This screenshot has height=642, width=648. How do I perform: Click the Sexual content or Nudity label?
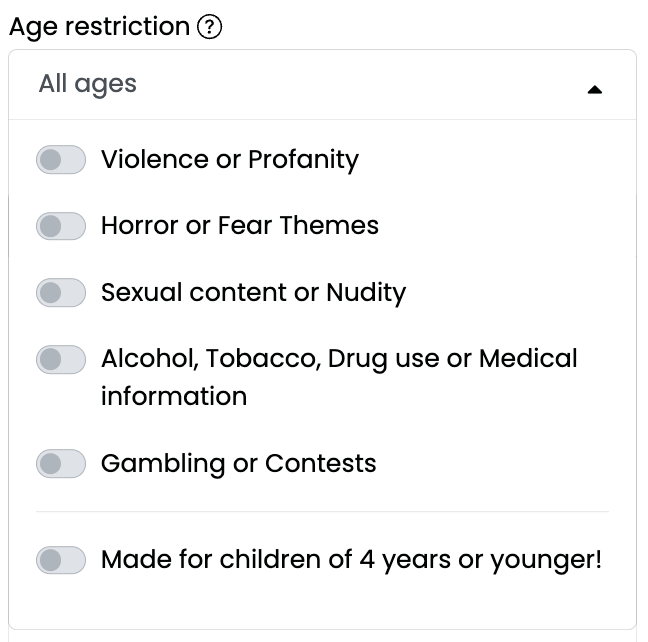[253, 293]
